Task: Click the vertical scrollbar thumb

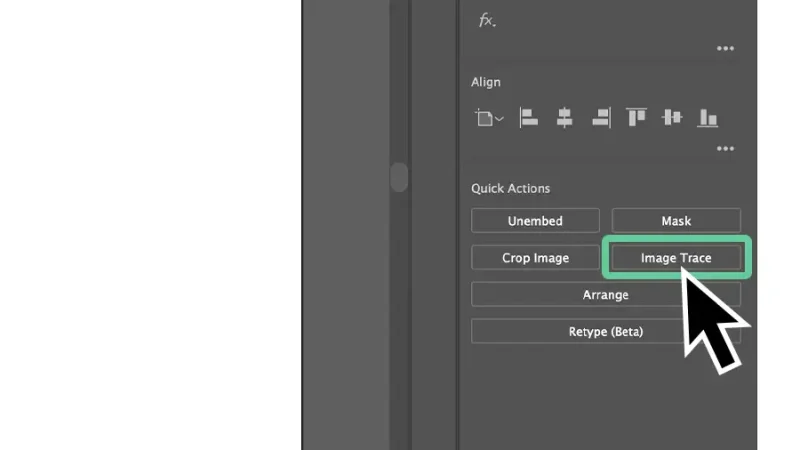Action: (x=399, y=177)
